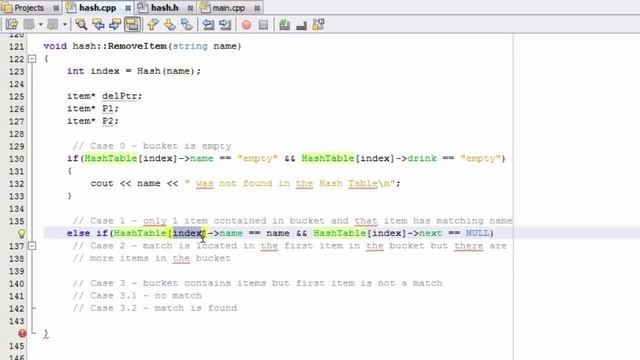
Task: Click 'delPtr;' on line 125
Action: (122, 96)
